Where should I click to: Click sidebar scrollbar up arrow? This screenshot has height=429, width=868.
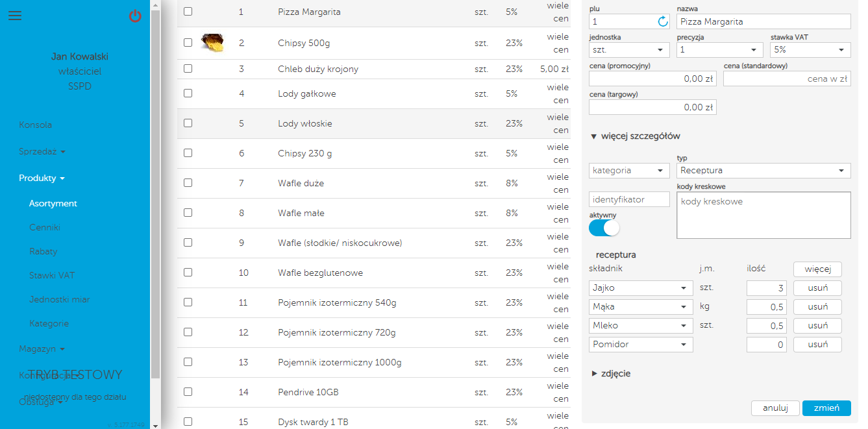click(155, 4)
